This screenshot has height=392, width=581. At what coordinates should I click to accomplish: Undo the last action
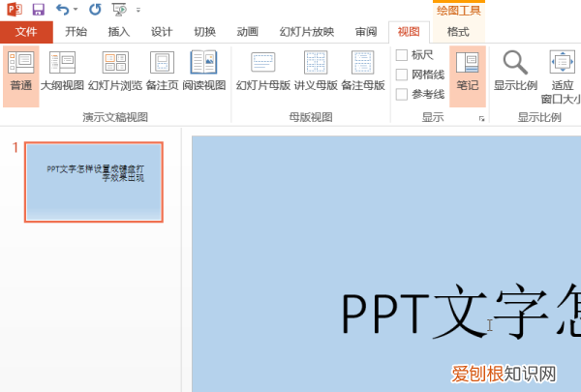click(62, 10)
